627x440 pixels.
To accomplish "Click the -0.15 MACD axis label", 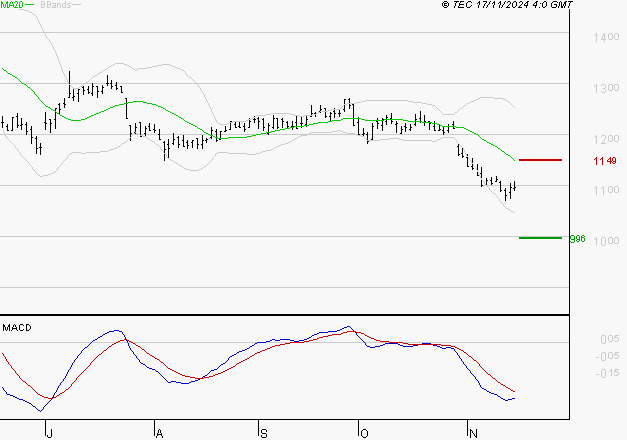I will [607, 373].
